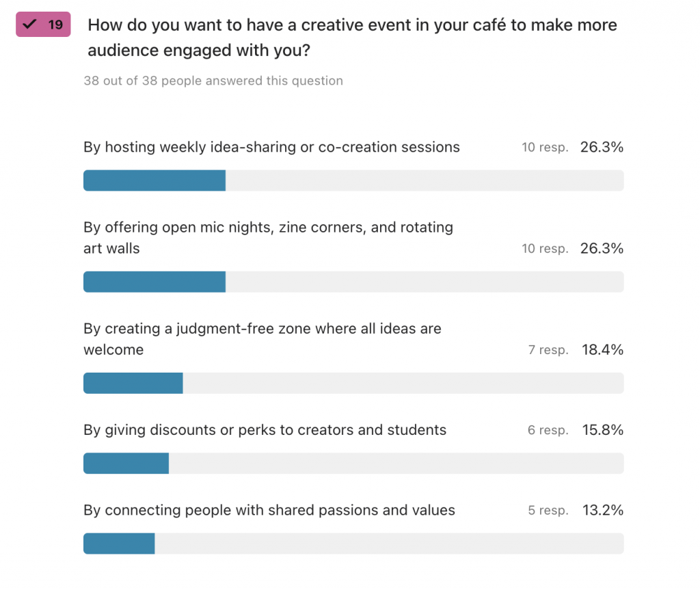This screenshot has height=590, width=700.
Task: Select the weekly idea-sharing sessions option
Action: pyautogui.click(x=271, y=147)
